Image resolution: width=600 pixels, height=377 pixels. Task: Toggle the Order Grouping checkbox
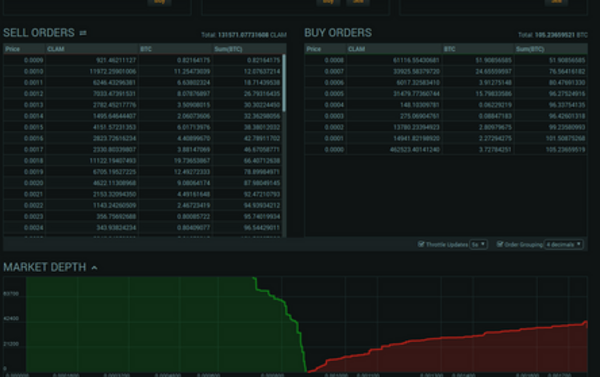pos(500,244)
